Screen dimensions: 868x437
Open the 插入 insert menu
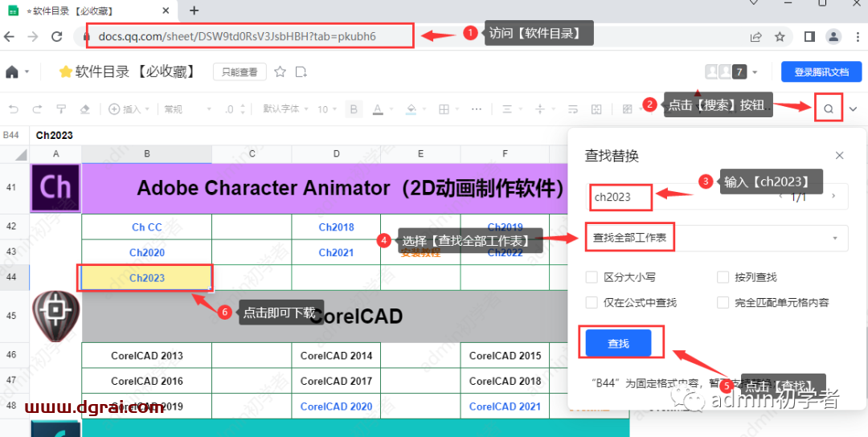[x=126, y=109]
